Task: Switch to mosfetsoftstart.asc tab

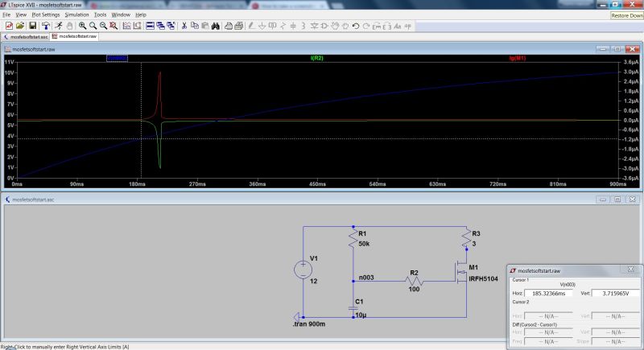Action: coord(26,36)
